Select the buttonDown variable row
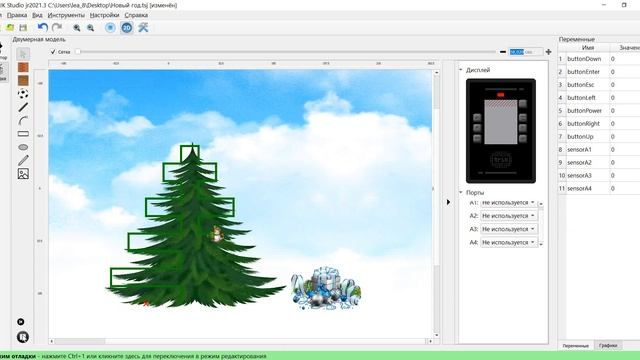 coord(599,59)
